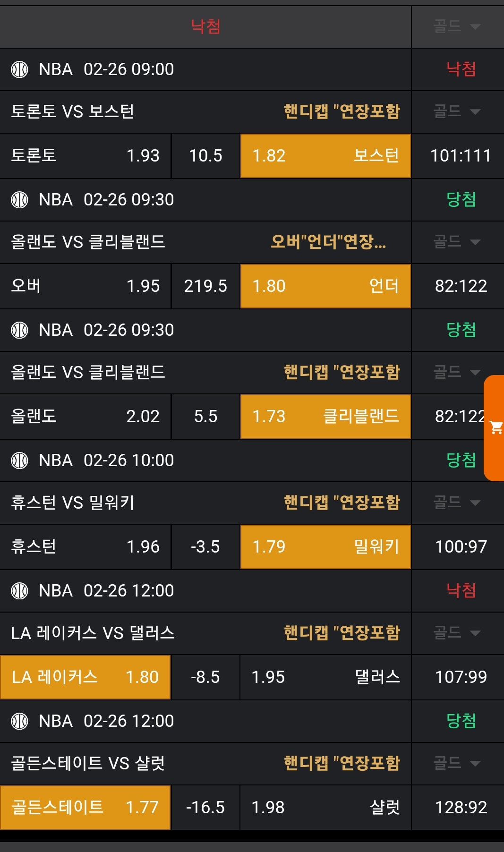
Task: Click basketball icon beside Golden State game
Action: tap(19, 721)
